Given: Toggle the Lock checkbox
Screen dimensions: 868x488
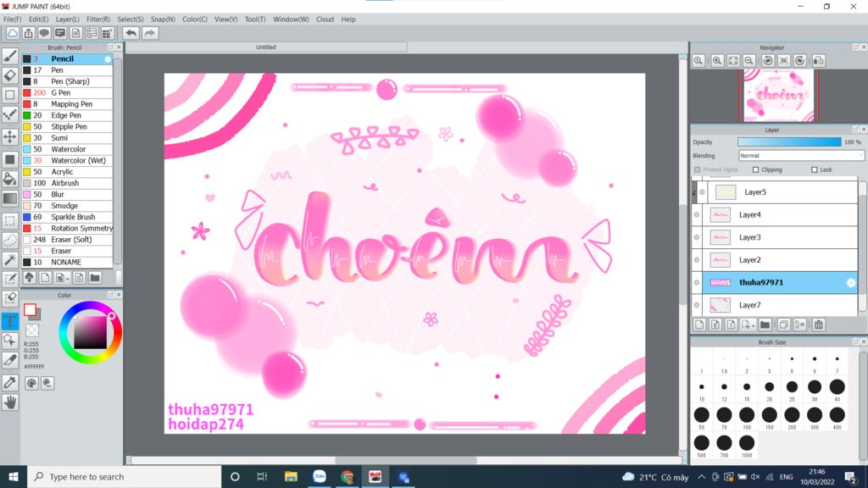Looking at the screenshot, I should [815, 169].
